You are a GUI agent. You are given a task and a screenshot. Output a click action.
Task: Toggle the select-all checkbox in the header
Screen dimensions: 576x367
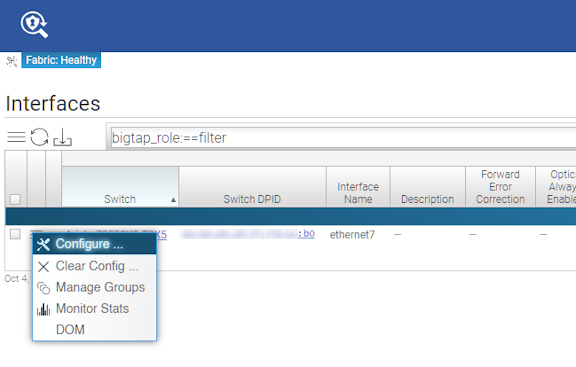click(x=15, y=199)
